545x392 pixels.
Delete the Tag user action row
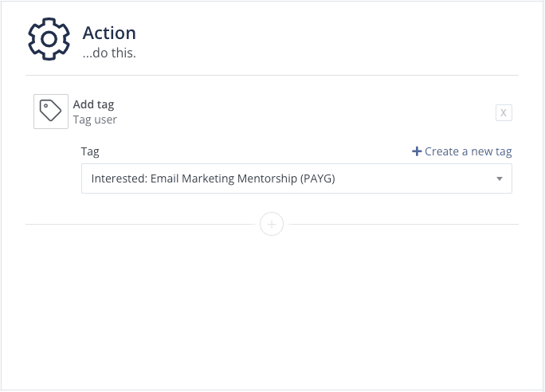pos(504,112)
